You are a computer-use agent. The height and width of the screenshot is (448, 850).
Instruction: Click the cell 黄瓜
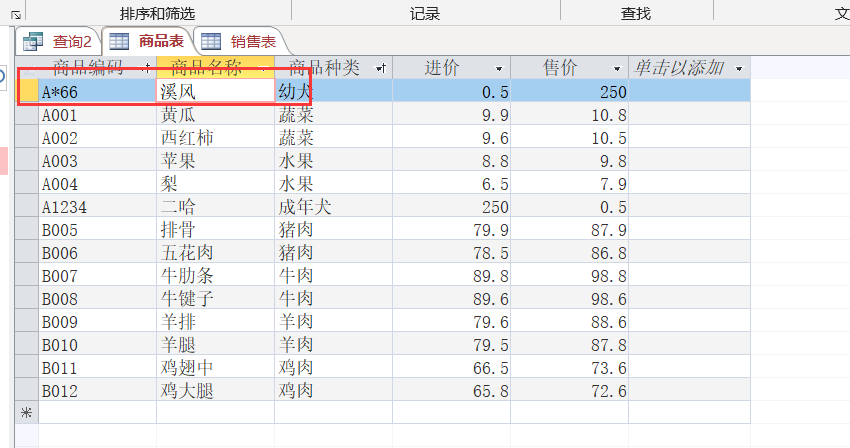216,115
